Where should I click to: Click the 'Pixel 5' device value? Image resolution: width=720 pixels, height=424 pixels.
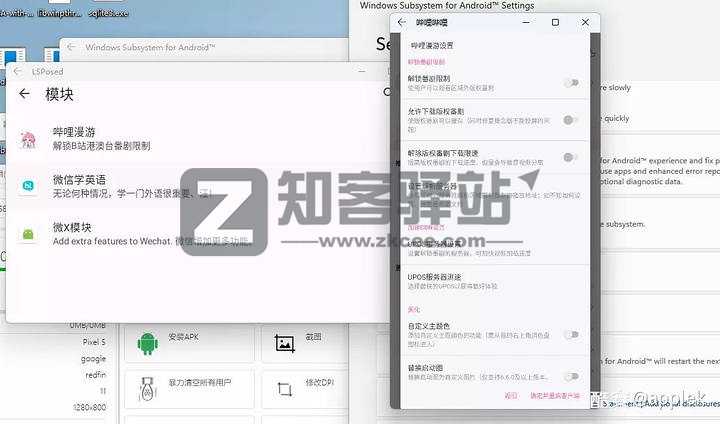pyautogui.click(x=94, y=342)
